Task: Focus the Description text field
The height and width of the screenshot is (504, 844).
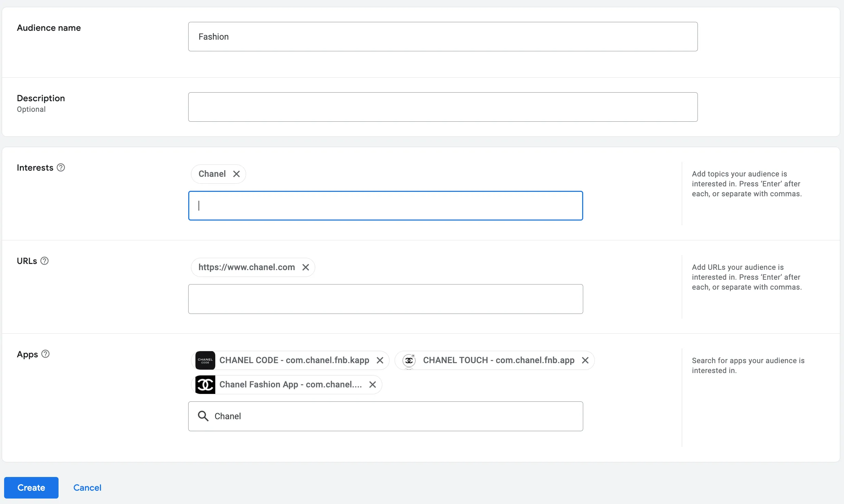Action: click(443, 107)
